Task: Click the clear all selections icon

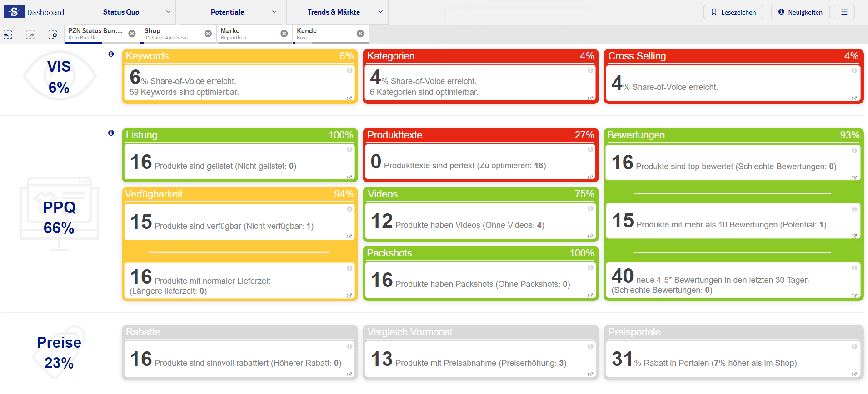Action: pyautogui.click(x=53, y=34)
